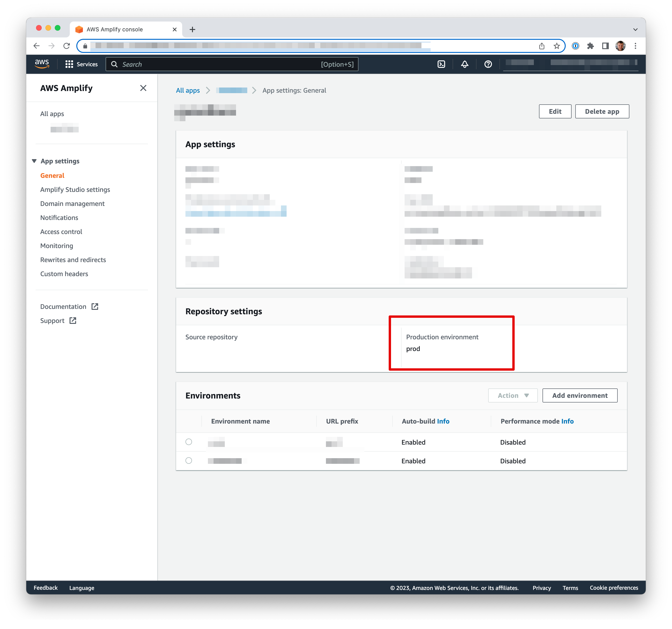Viewport: 672px width, 629px height.
Task: Open Rewrites and redirects page
Action: coord(73,260)
